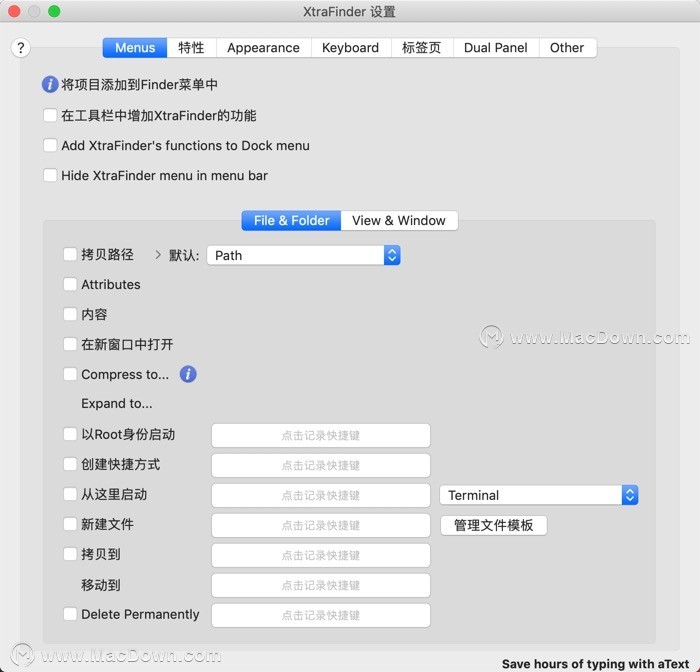Image resolution: width=700 pixels, height=672 pixels.
Task: Tick the 拷贝到 checkbox
Action: pos(70,554)
